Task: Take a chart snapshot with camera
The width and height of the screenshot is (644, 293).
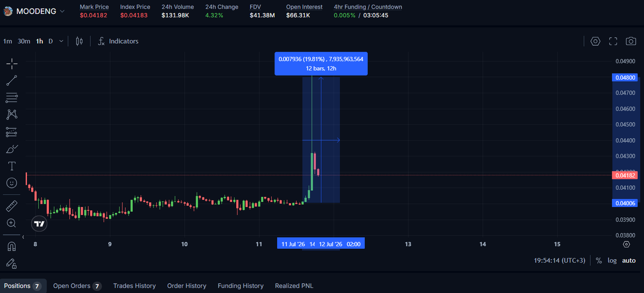Action: [631, 41]
